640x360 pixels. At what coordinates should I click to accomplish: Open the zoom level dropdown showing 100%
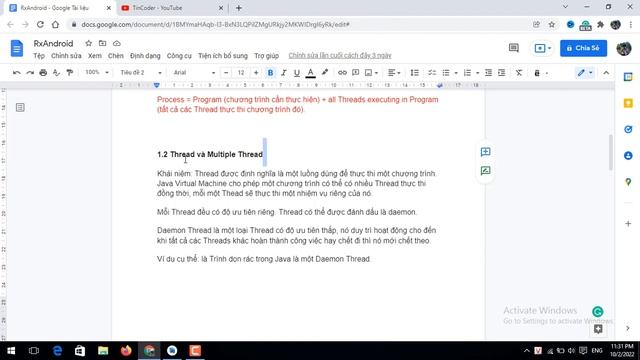pos(97,73)
